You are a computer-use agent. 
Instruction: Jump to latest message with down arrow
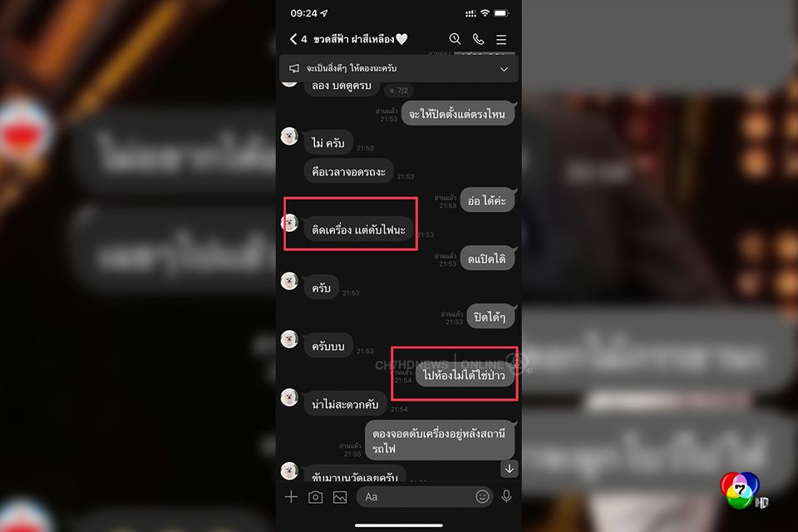click(x=510, y=469)
